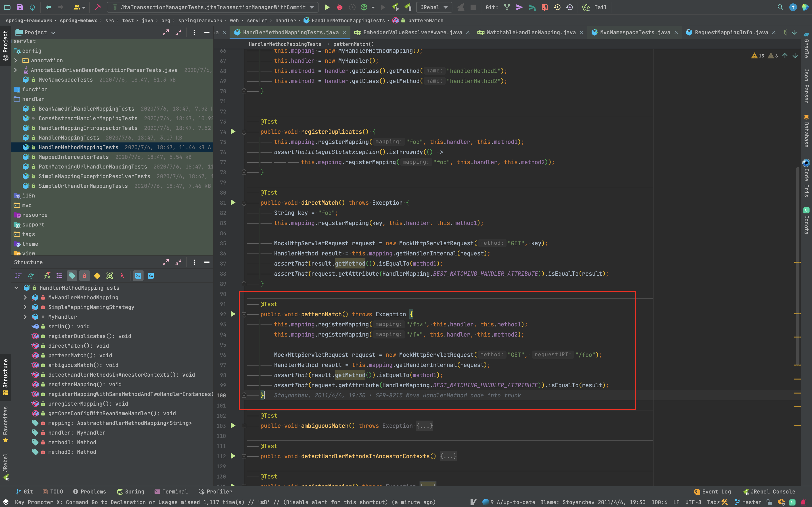Sort Structure alphabetically with AZ icon
The width and height of the screenshot is (812, 507).
tap(31, 276)
